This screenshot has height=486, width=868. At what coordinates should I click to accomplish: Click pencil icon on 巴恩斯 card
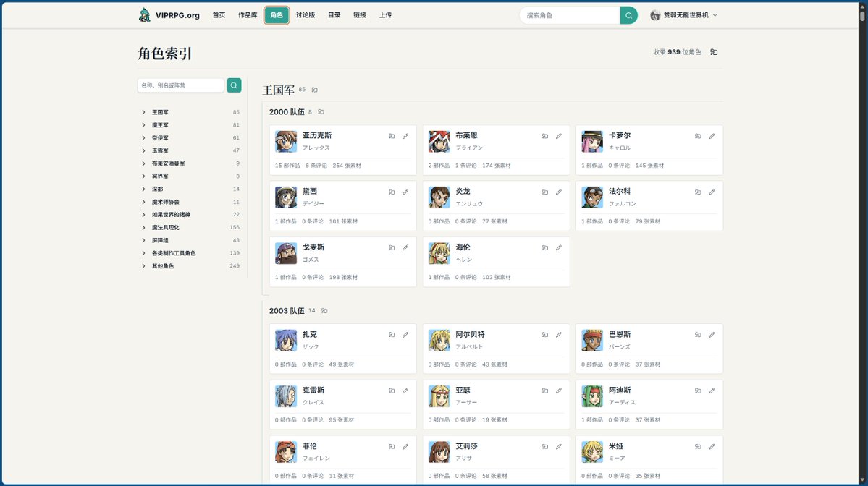pos(712,335)
